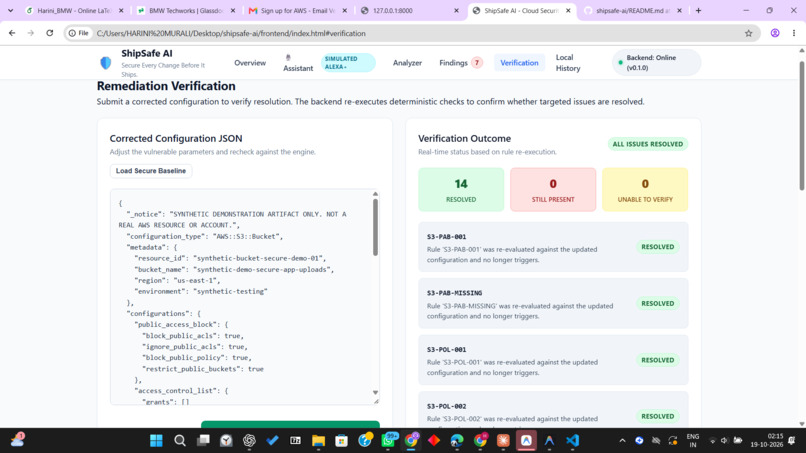Image resolution: width=806 pixels, height=453 pixels.
Task: Click the 14 Resolved summary card
Action: [x=461, y=189]
